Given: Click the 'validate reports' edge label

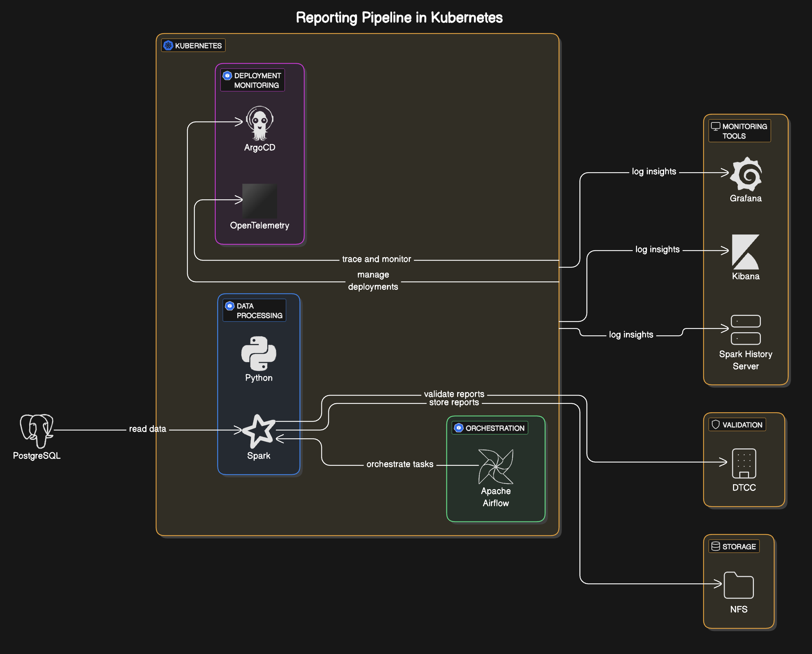Looking at the screenshot, I should 454,394.
